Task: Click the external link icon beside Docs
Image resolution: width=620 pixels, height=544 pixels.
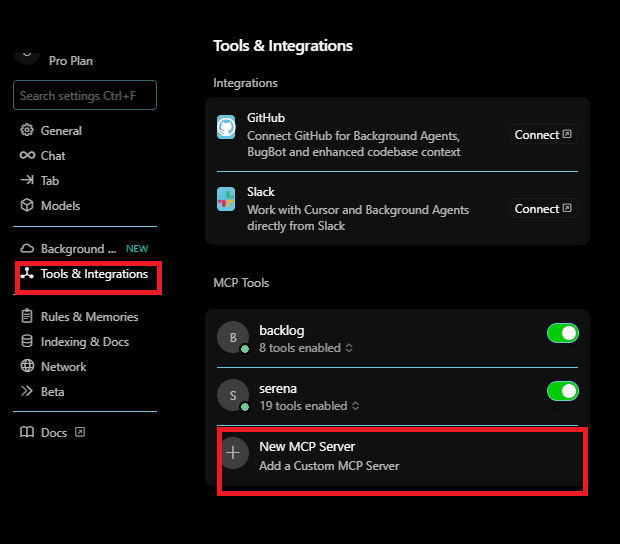Action: (80, 432)
